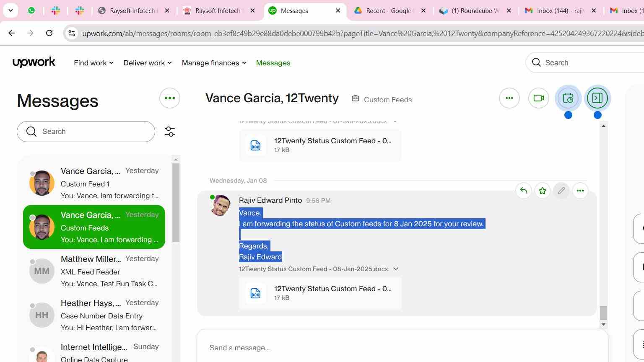Open message filter settings icon
The image size is (644, 362).
tap(170, 132)
